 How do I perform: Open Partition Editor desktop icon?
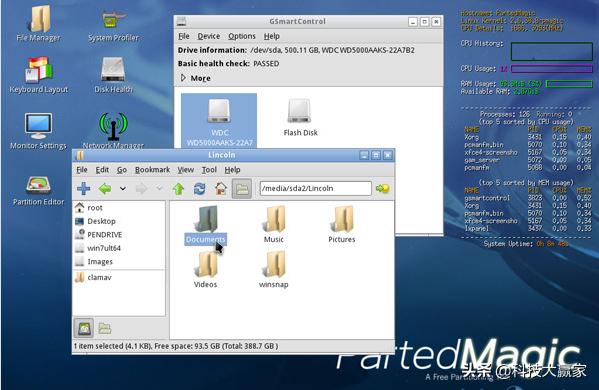coord(38,190)
